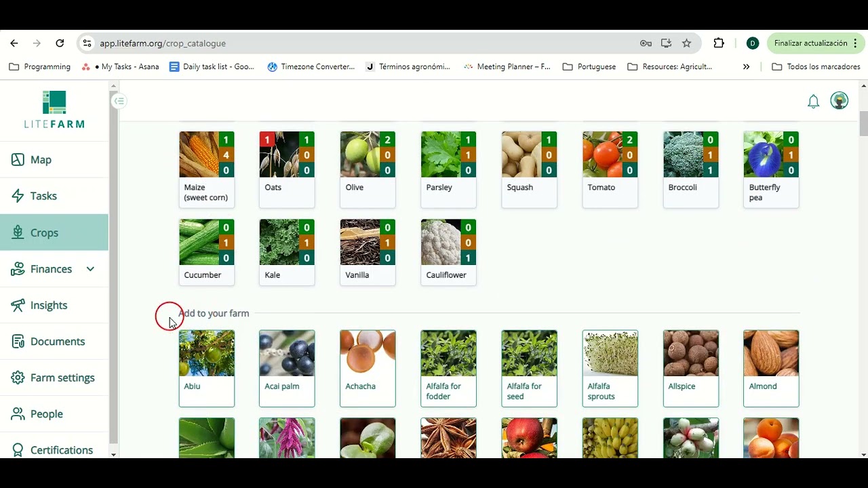Screen dimensions: 868x488
Task: Add Almond to your farm
Action: (x=771, y=369)
